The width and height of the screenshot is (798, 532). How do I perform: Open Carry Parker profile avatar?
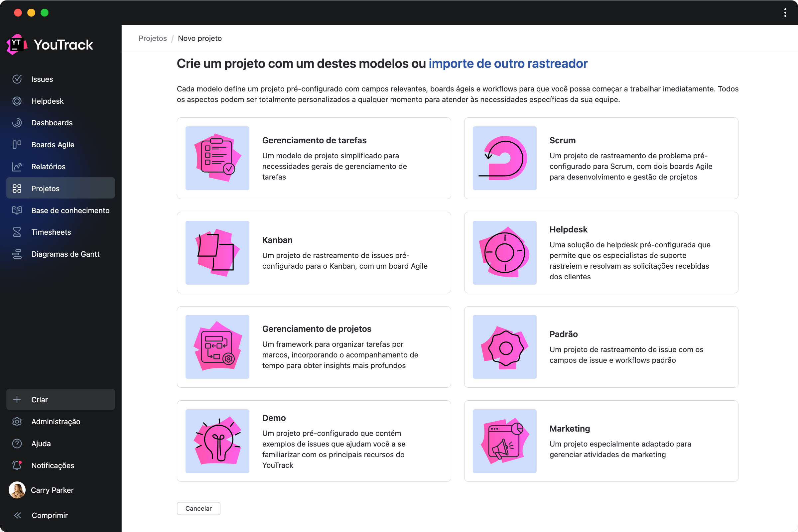(x=17, y=490)
